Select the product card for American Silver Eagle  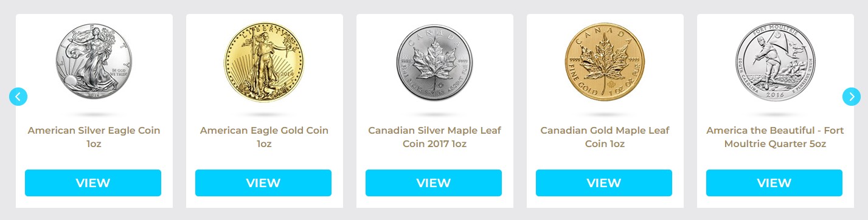point(94,111)
